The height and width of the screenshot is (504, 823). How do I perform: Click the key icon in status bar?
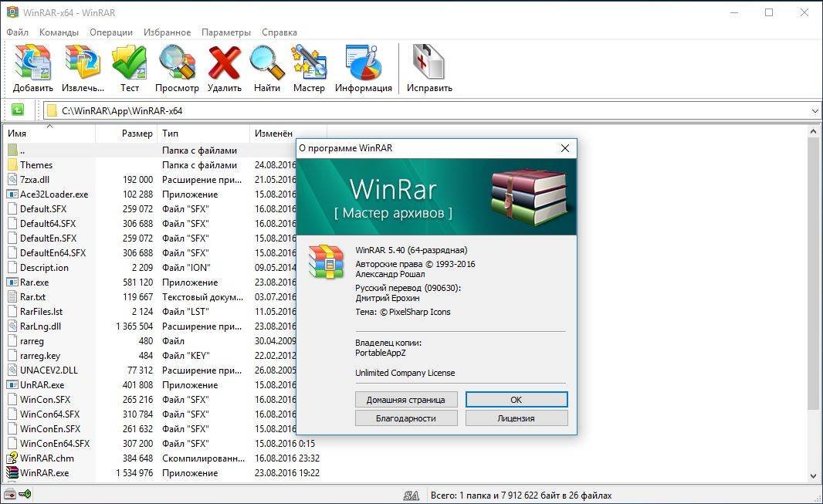point(25,494)
